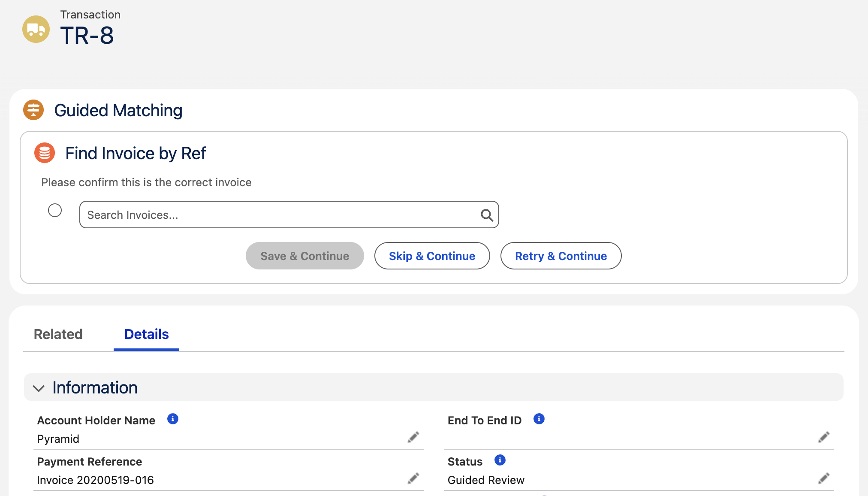Edit Account Holder Name with pencil icon
868x496 pixels.
coord(413,437)
